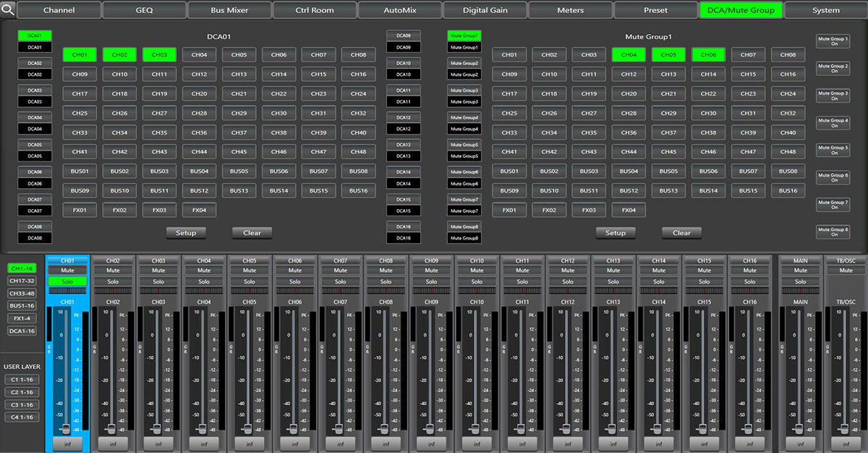Activate Mute Group 3 On button
Viewport: 868px width, 453px height.
[x=833, y=96]
